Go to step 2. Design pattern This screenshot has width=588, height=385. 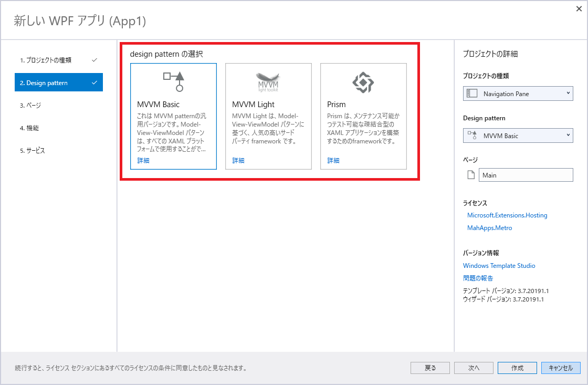[59, 82]
